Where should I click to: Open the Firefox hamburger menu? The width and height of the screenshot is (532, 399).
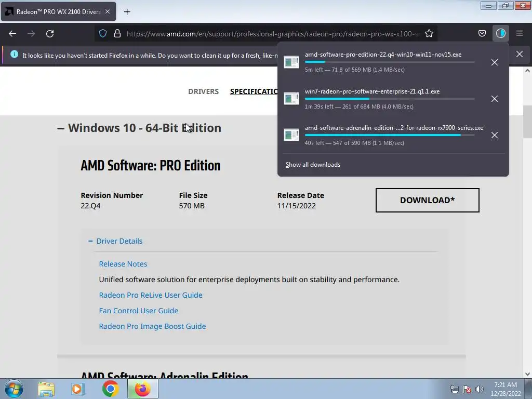pyautogui.click(x=520, y=33)
